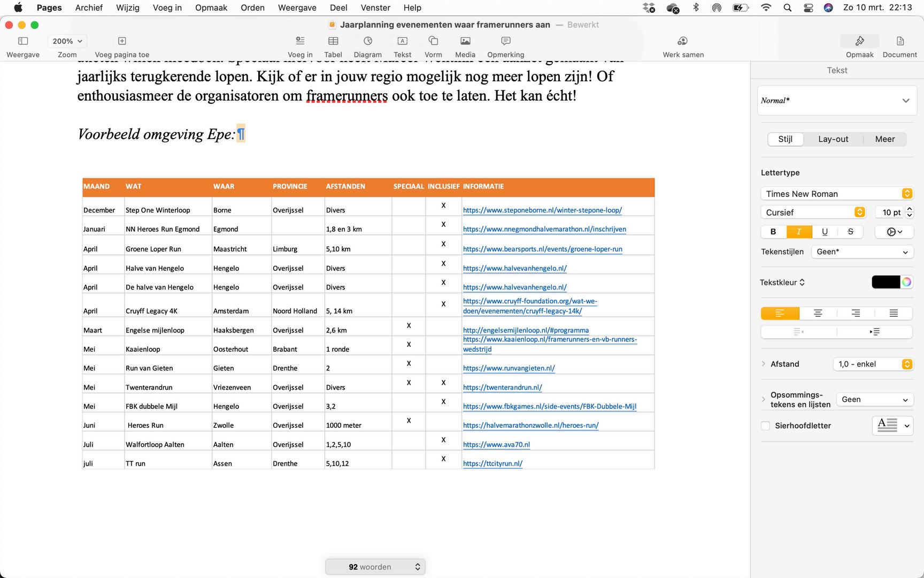Expand the Afstand section
This screenshot has height=578, width=924.
[x=764, y=364]
